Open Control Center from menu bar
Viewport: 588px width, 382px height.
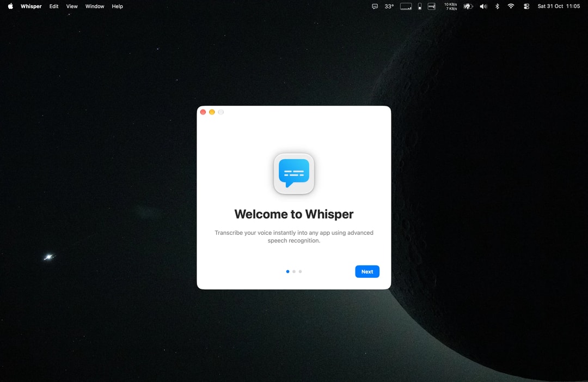tap(526, 7)
